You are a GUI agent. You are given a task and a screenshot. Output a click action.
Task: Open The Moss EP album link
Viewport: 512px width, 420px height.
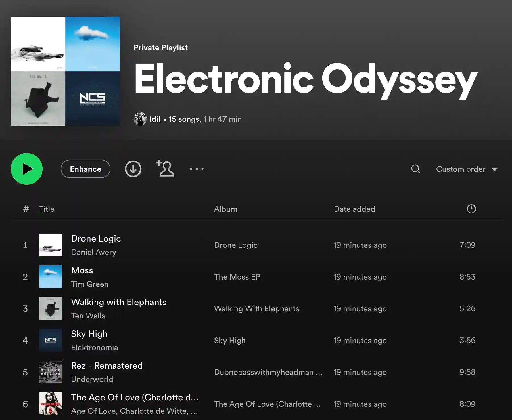tap(237, 277)
